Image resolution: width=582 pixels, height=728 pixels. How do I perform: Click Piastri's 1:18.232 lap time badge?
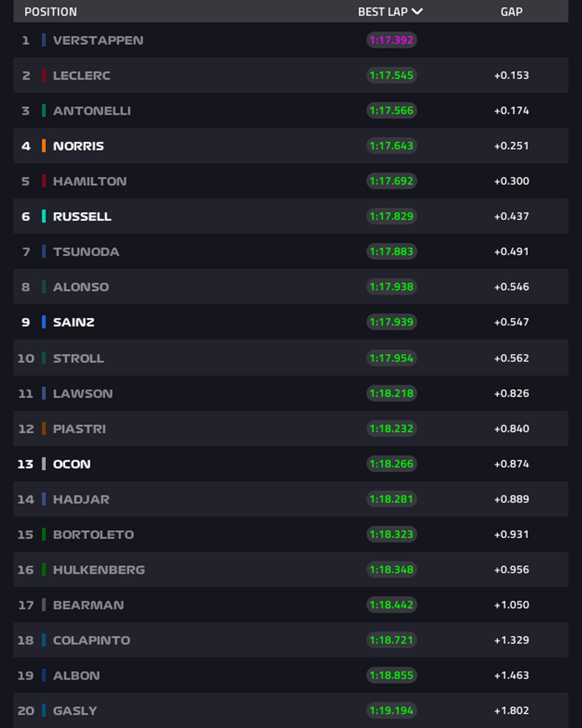click(x=391, y=429)
